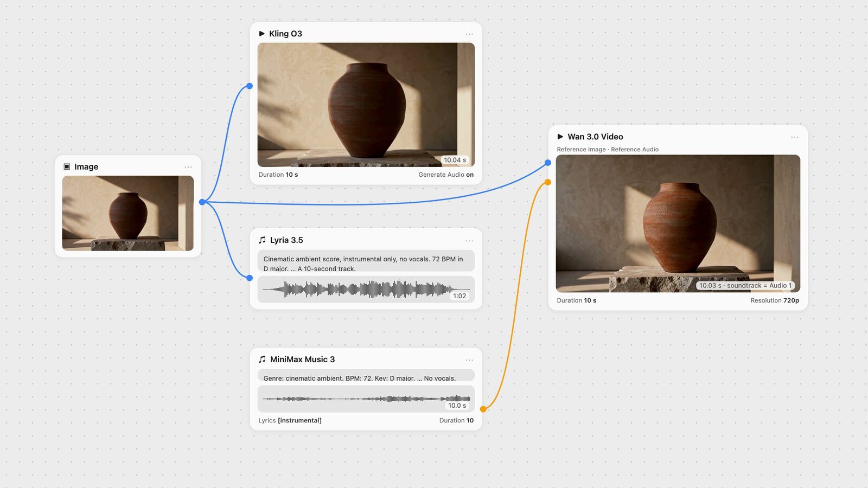Click Wan 3.0 Video orange reference audio port
This screenshot has width=868, height=488.
pyautogui.click(x=548, y=182)
